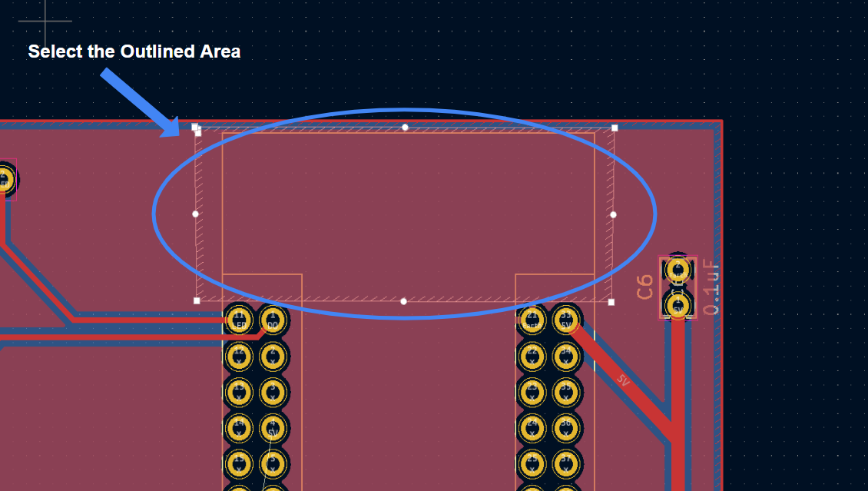Click header pad 25
Viewport: 868px width, 491px height.
(x=532, y=464)
